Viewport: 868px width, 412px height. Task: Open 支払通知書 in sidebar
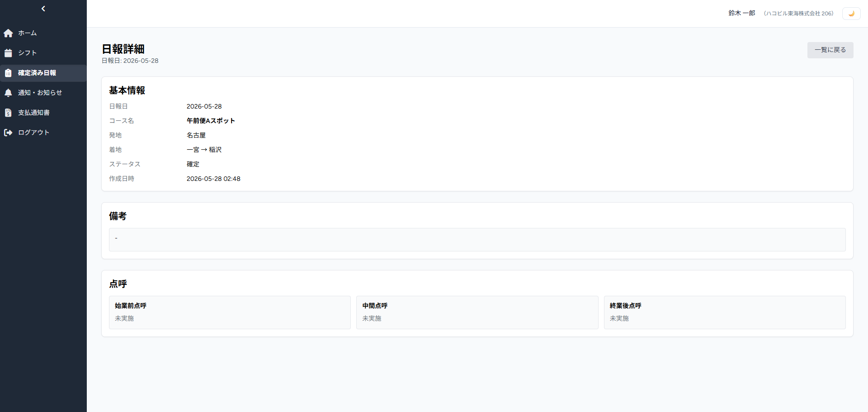[43, 113]
